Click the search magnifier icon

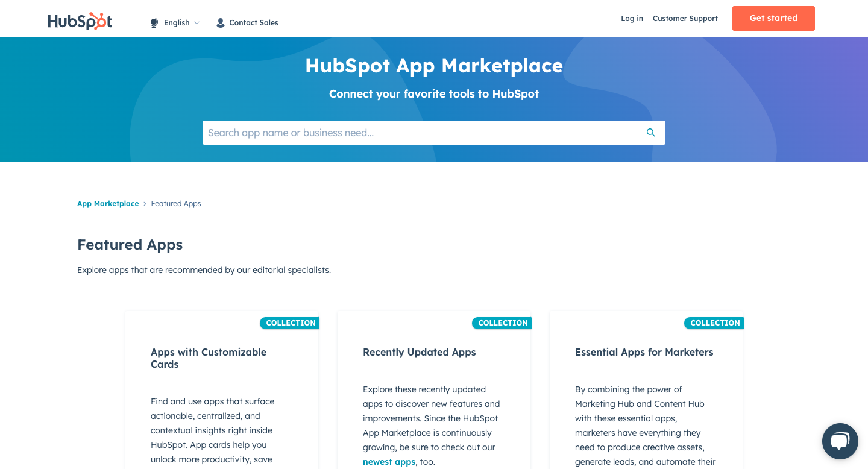(x=651, y=133)
